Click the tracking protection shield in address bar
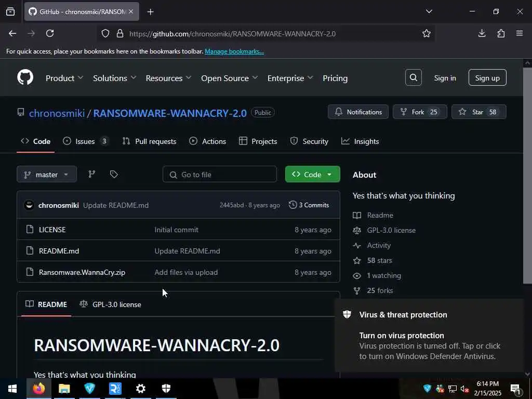Screen dimensions: 532x399 [105, 33]
